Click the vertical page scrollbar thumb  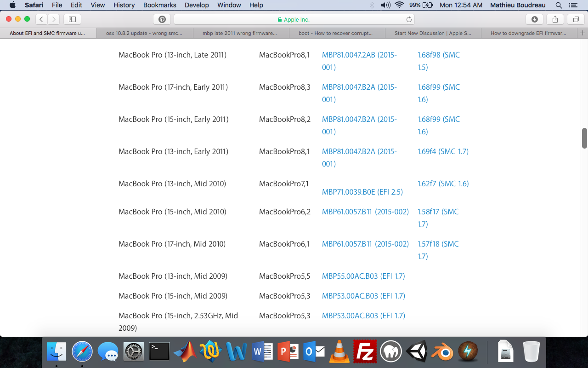(x=585, y=138)
